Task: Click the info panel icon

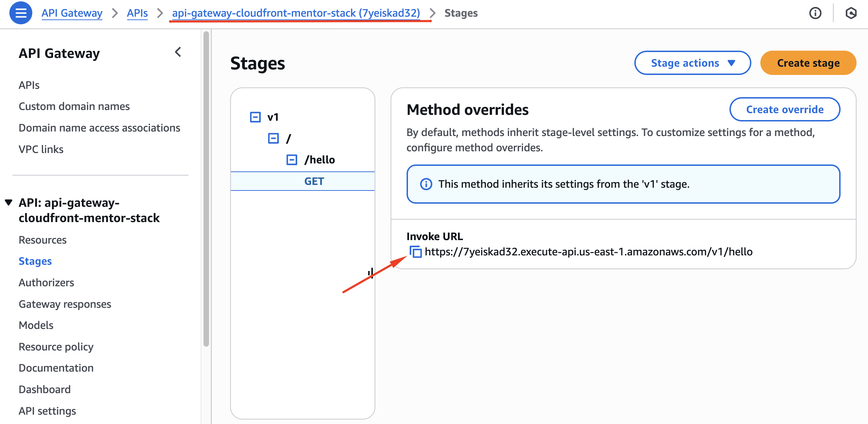Action: pyautogui.click(x=815, y=13)
